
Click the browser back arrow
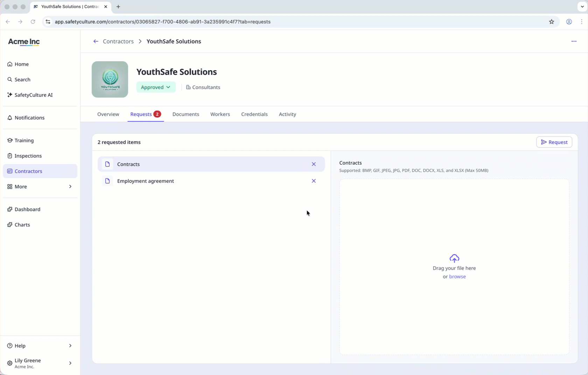tap(8, 22)
